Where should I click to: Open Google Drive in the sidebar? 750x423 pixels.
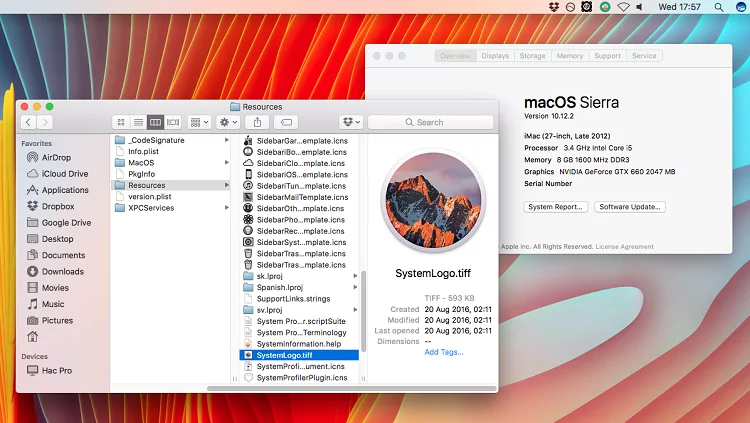pos(59,223)
